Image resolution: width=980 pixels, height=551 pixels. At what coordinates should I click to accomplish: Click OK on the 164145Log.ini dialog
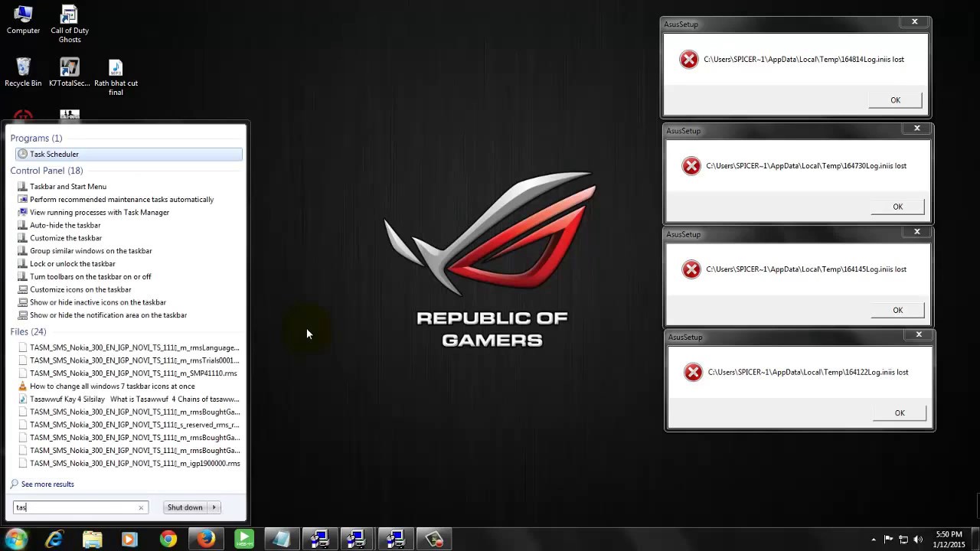pos(897,310)
